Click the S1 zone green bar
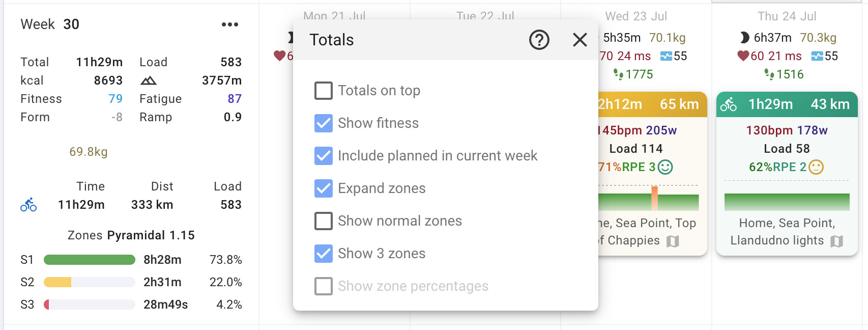 [x=90, y=260]
